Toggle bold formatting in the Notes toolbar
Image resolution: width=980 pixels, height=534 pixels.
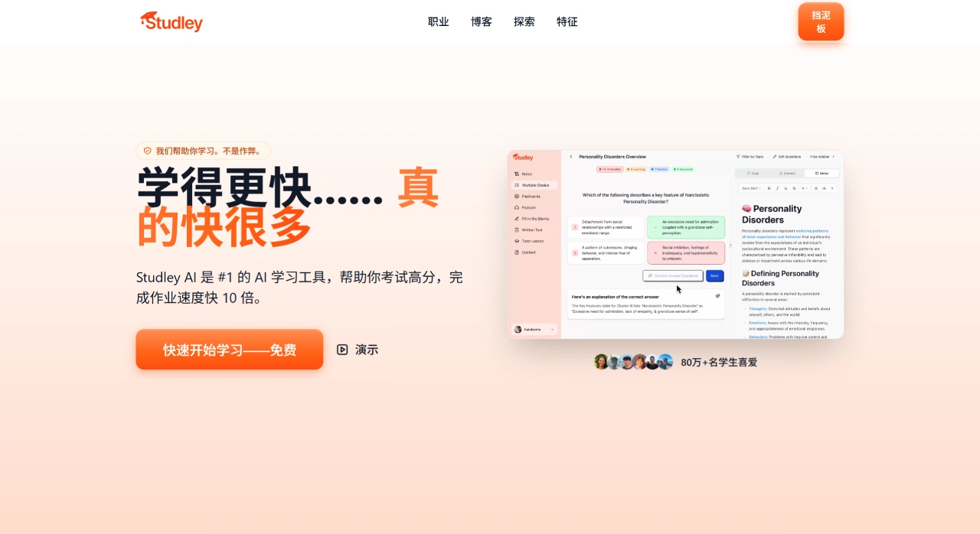tap(769, 188)
